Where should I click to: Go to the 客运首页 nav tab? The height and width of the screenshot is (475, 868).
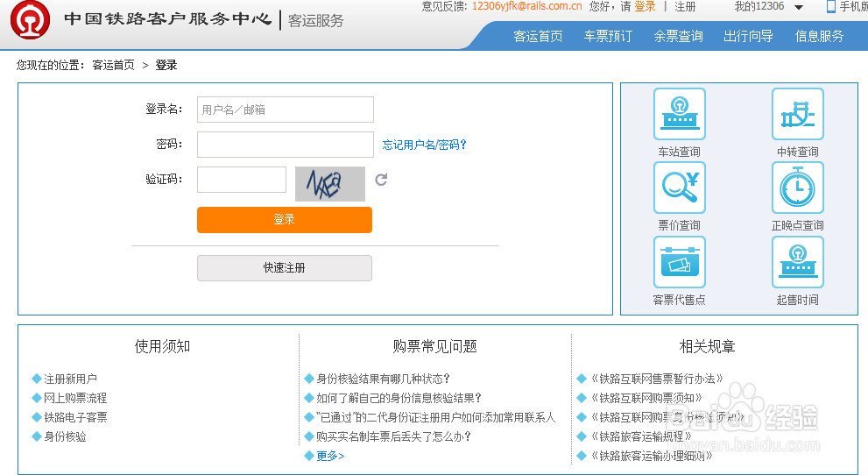pyautogui.click(x=538, y=36)
